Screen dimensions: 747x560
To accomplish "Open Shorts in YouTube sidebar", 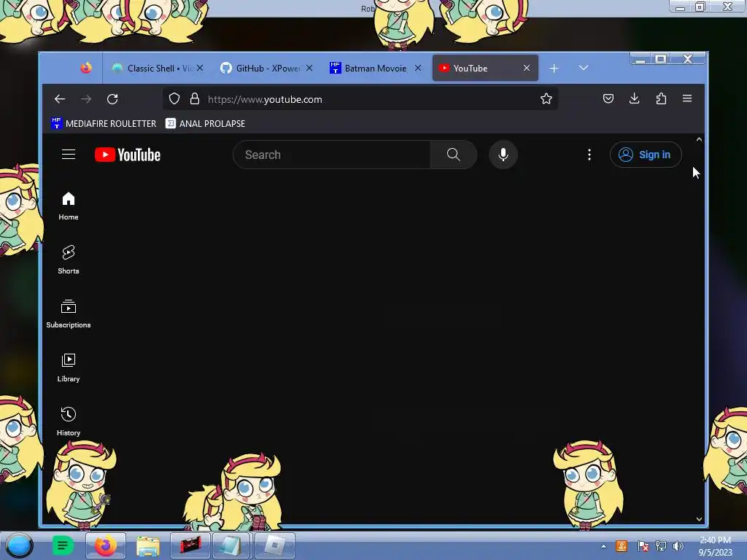I will point(69,260).
